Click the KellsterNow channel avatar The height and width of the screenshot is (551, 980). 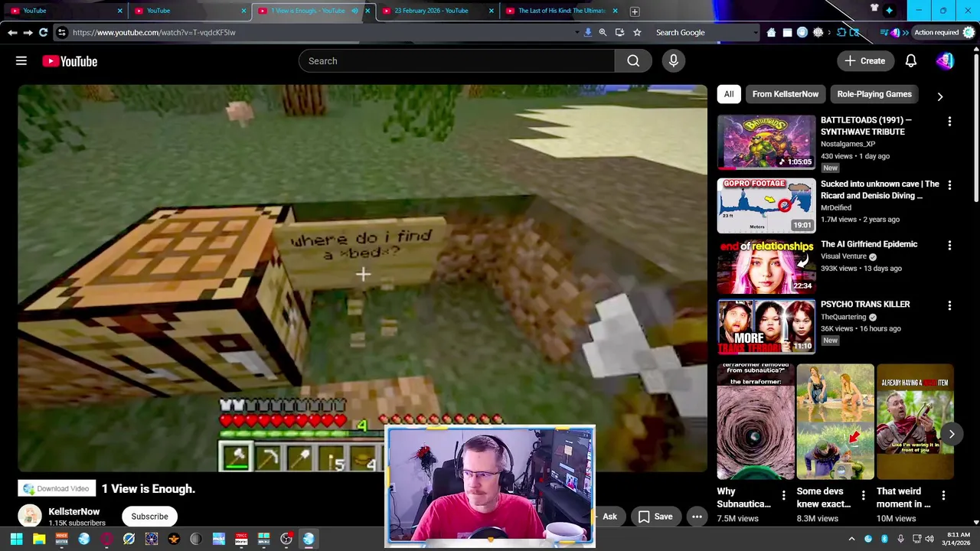click(x=30, y=517)
